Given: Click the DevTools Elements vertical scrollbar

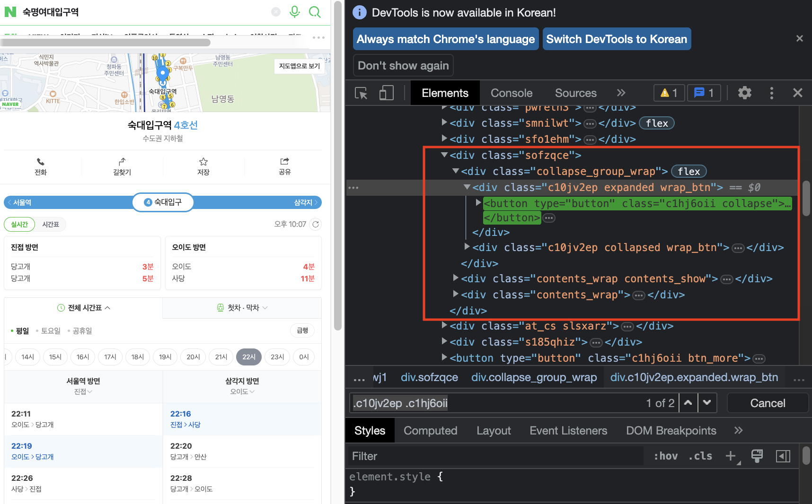Looking at the screenshot, I should 807,199.
